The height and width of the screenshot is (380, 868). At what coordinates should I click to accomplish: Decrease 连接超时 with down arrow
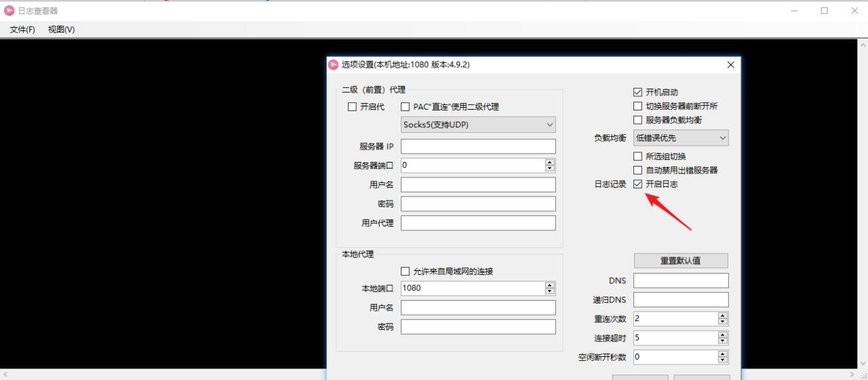coord(723,341)
